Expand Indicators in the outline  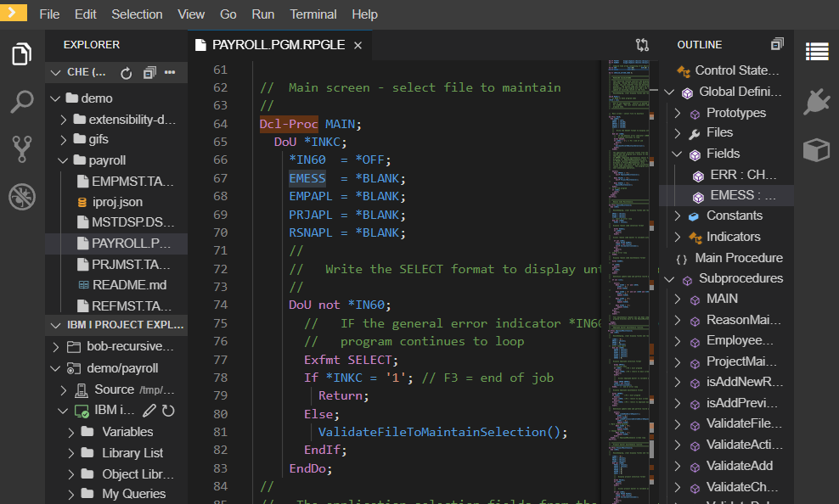click(x=678, y=237)
